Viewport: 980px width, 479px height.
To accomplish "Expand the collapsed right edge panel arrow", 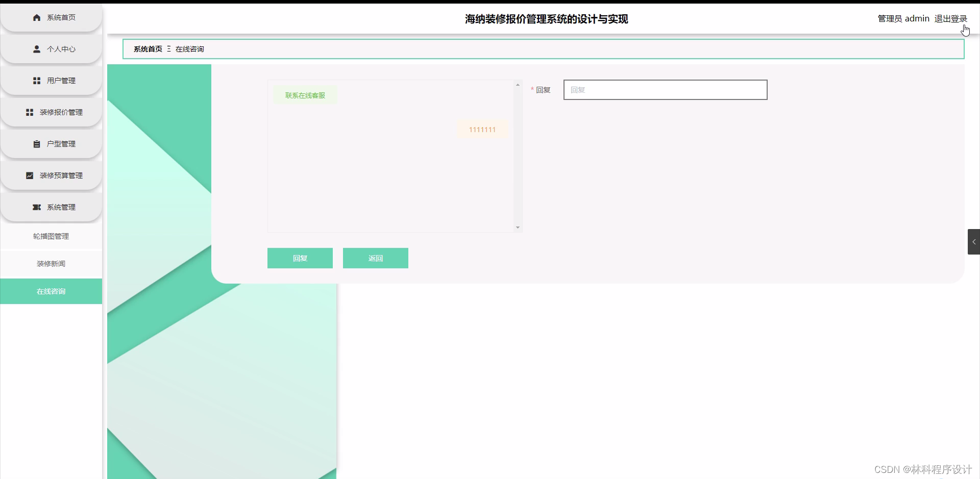I will [x=974, y=242].
